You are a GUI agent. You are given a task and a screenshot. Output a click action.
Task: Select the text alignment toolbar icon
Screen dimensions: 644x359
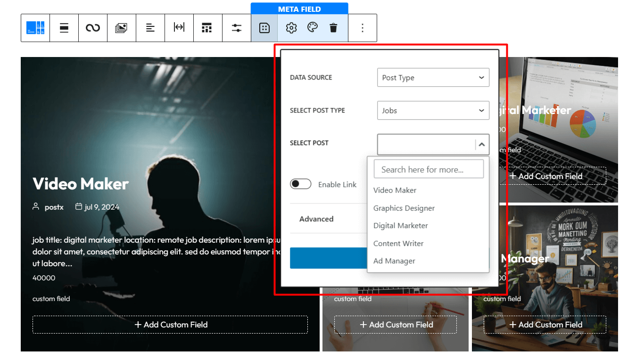tap(150, 27)
